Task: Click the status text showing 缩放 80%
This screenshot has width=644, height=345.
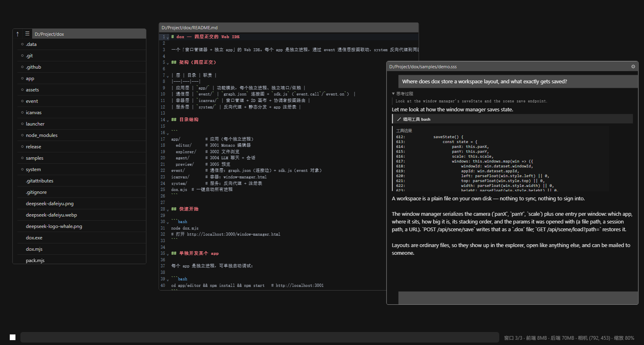Action: (x=624, y=338)
